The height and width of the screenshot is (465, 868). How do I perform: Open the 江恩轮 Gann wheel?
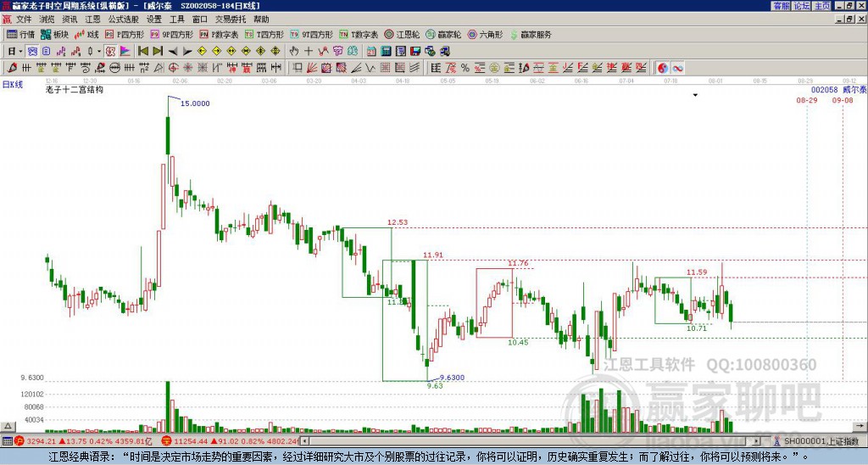[x=402, y=34]
